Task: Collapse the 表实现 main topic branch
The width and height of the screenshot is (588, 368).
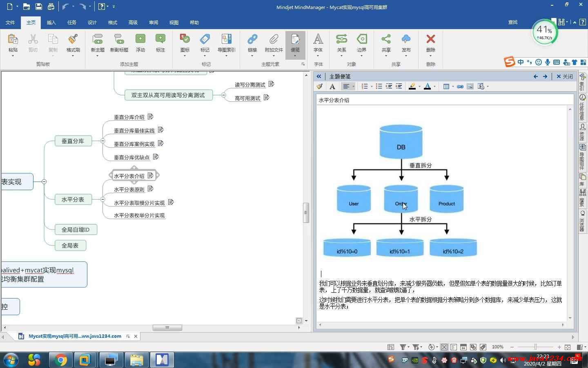Action: coord(44,182)
